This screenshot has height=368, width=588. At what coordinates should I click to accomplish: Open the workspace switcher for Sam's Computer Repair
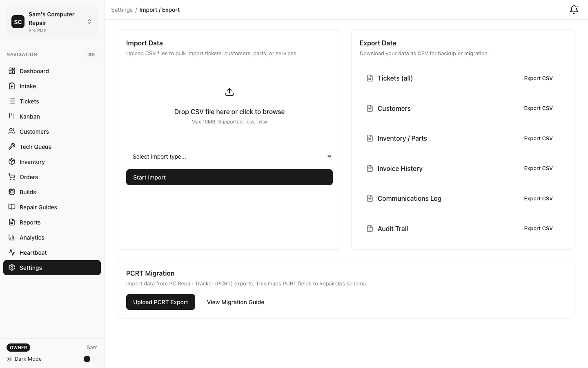(89, 22)
